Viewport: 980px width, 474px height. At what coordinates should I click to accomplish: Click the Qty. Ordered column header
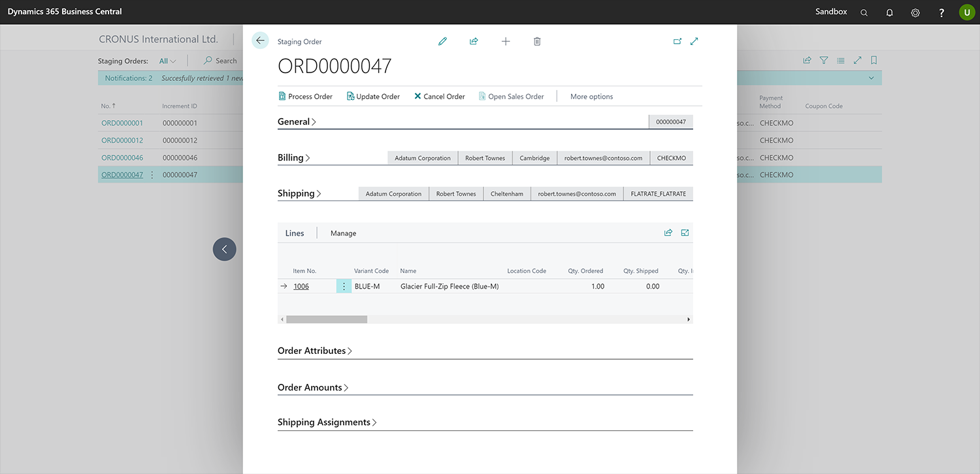point(585,271)
